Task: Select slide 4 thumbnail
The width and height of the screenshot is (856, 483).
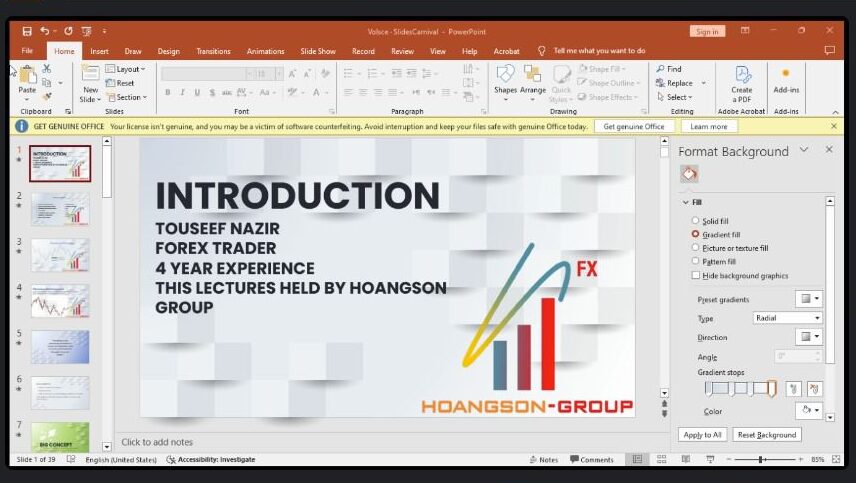Action: click(x=60, y=300)
